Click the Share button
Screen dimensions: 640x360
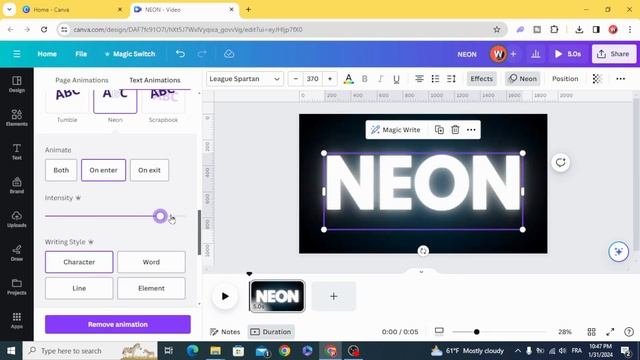click(613, 54)
